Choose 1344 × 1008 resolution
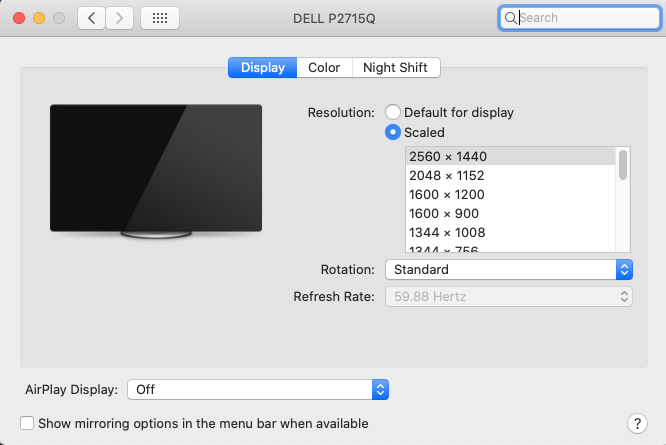This screenshot has width=666, height=445. 511,232
